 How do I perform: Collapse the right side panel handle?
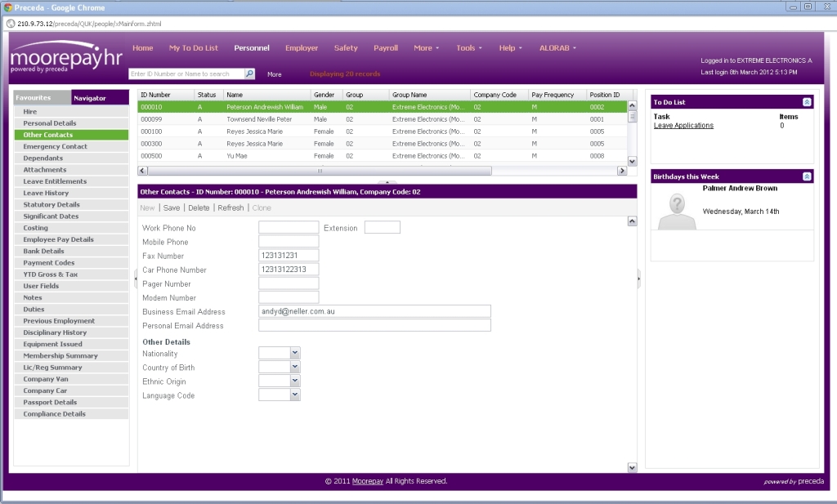(x=638, y=279)
